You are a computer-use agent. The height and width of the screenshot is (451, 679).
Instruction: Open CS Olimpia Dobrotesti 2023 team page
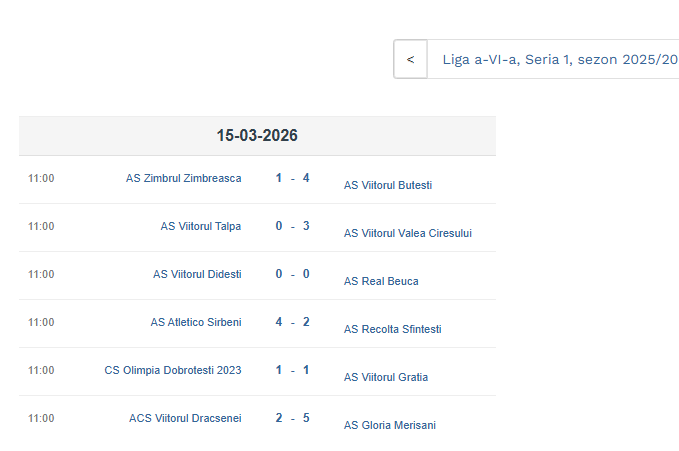point(173,370)
